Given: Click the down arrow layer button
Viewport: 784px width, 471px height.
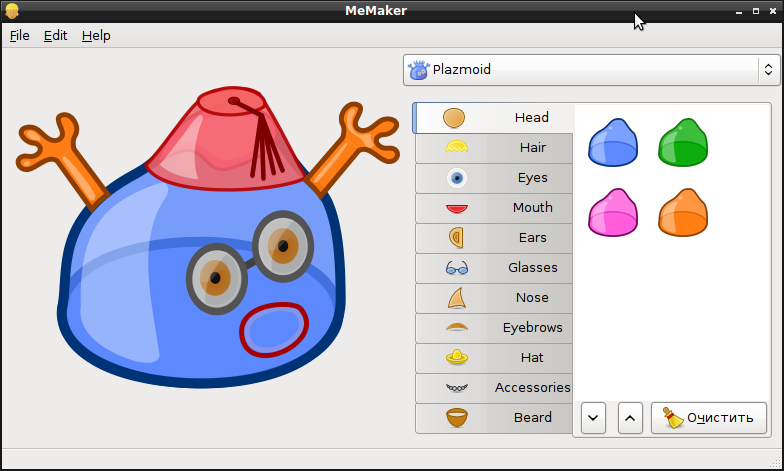Looking at the screenshot, I should tap(594, 418).
